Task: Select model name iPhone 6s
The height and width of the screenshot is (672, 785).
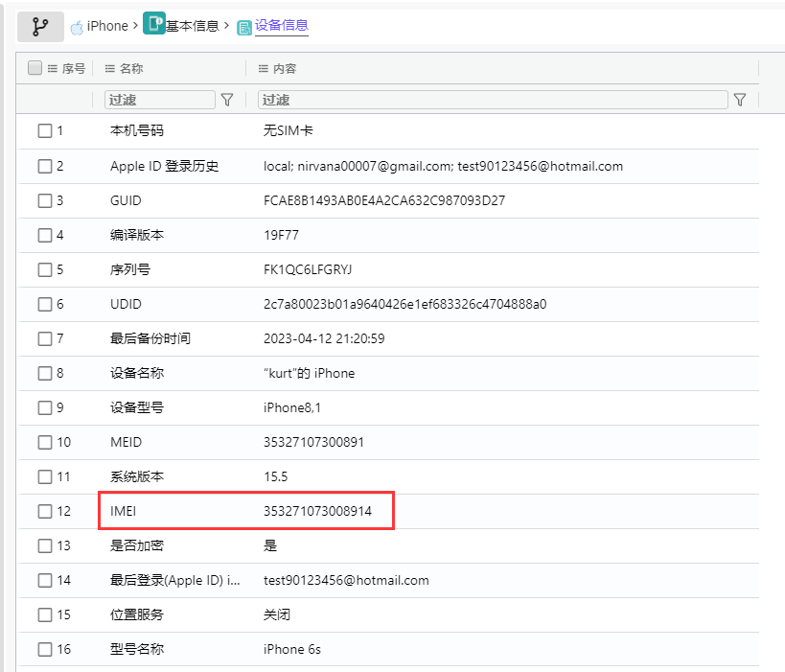Action: [x=292, y=649]
